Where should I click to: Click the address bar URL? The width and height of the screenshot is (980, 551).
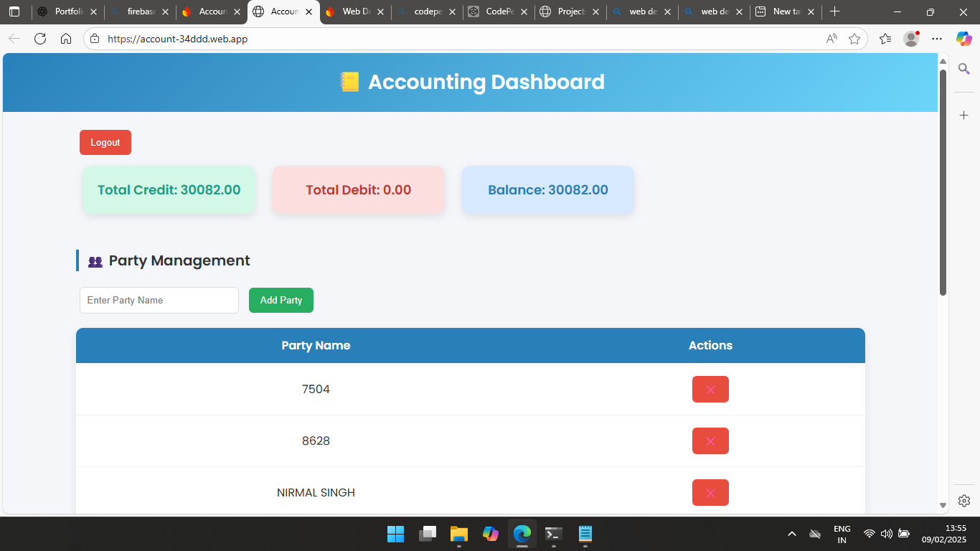tap(177, 39)
